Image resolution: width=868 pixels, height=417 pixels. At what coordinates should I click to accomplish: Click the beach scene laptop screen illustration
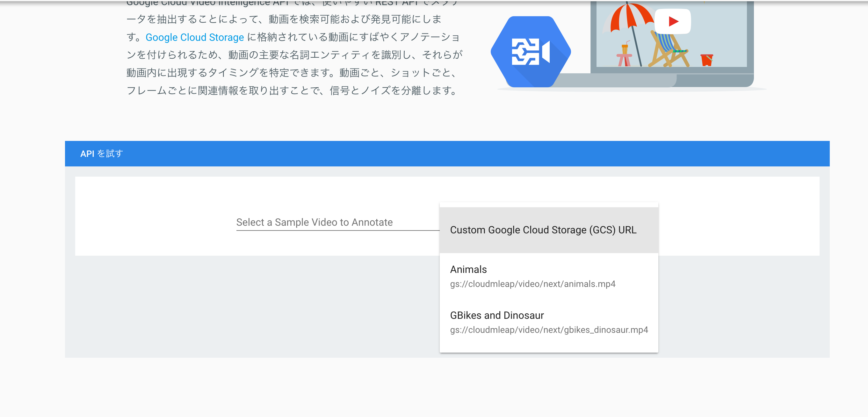[x=672, y=34]
